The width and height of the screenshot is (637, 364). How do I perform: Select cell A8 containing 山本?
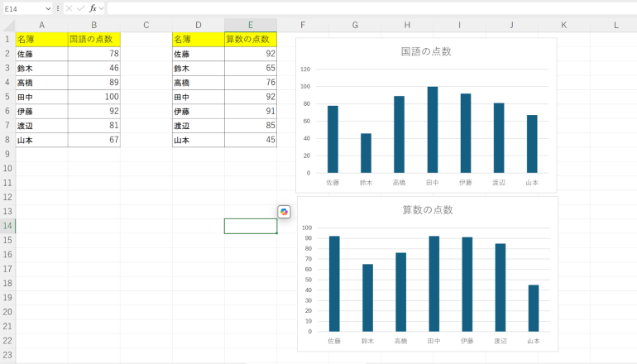click(42, 140)
